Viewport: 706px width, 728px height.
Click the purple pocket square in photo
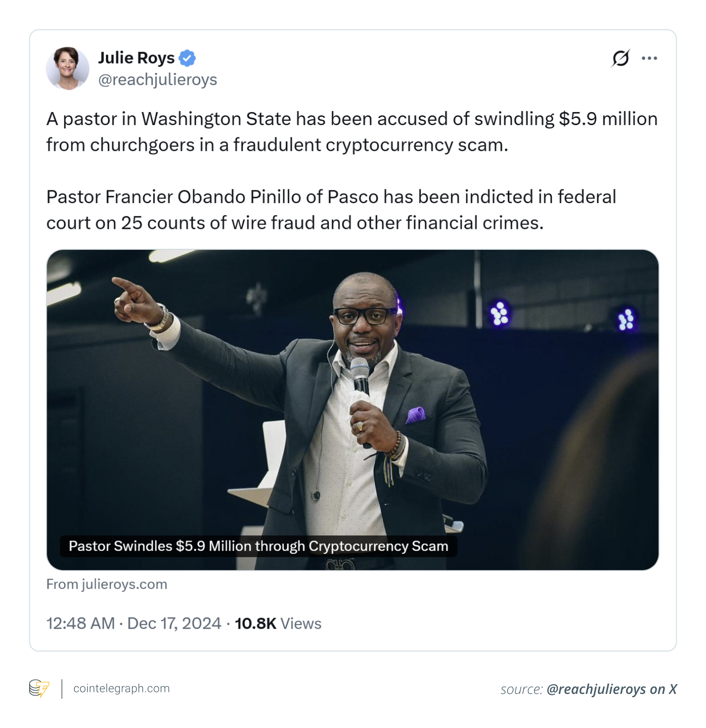(415, 414)
